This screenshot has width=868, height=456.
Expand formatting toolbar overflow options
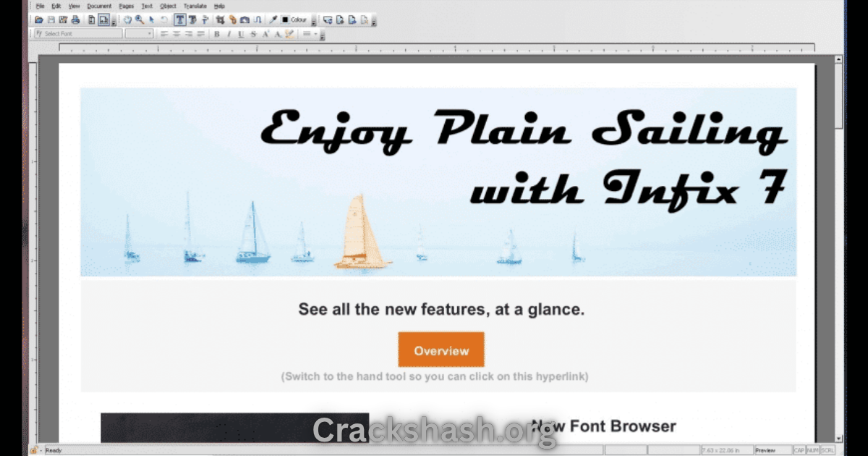point(323,36)
